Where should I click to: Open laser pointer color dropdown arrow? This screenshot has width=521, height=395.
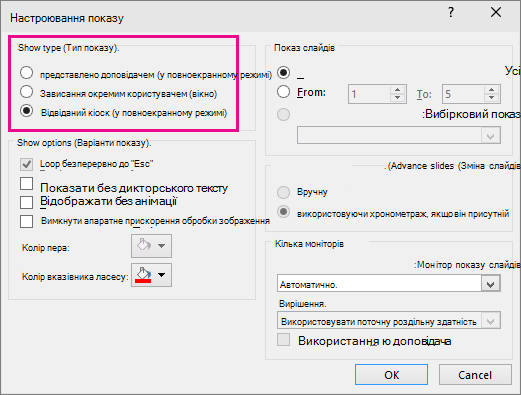tap(162, 275)
